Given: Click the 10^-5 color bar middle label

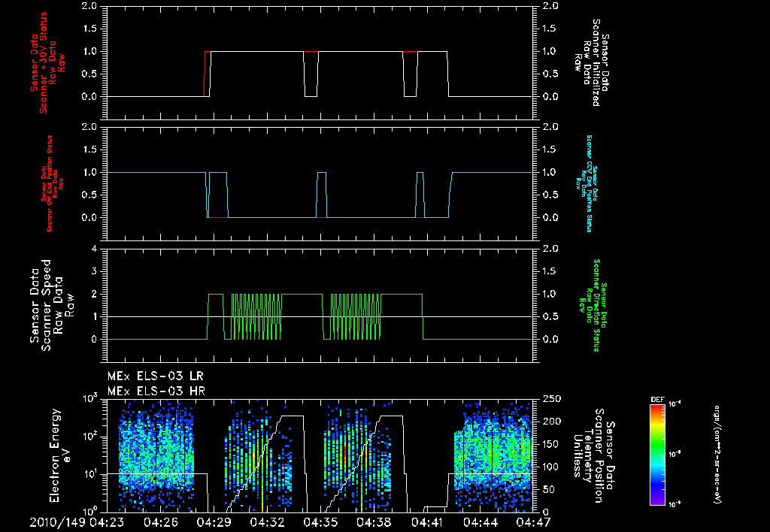Looking at the screenshot, I should tap(673, 454).
